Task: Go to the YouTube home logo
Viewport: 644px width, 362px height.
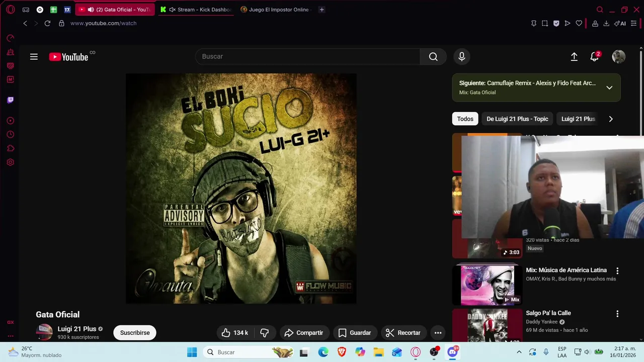Action: (69, 57)
